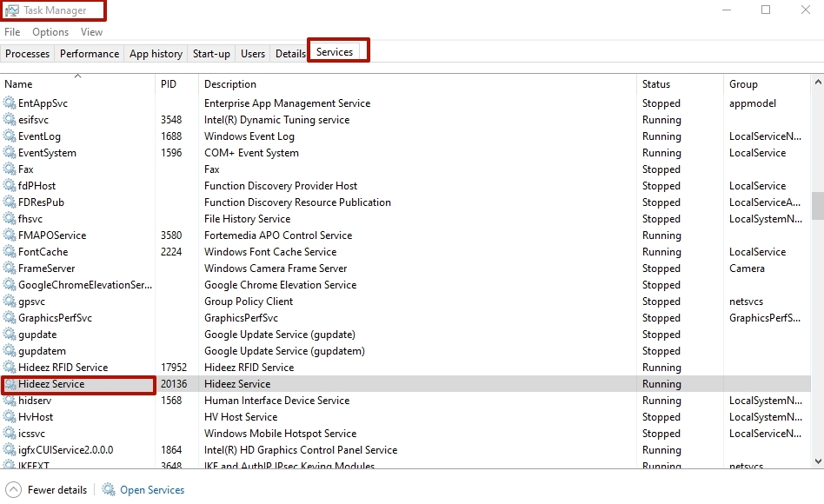Click the vertical scrollbar thumb

[817, 206]
